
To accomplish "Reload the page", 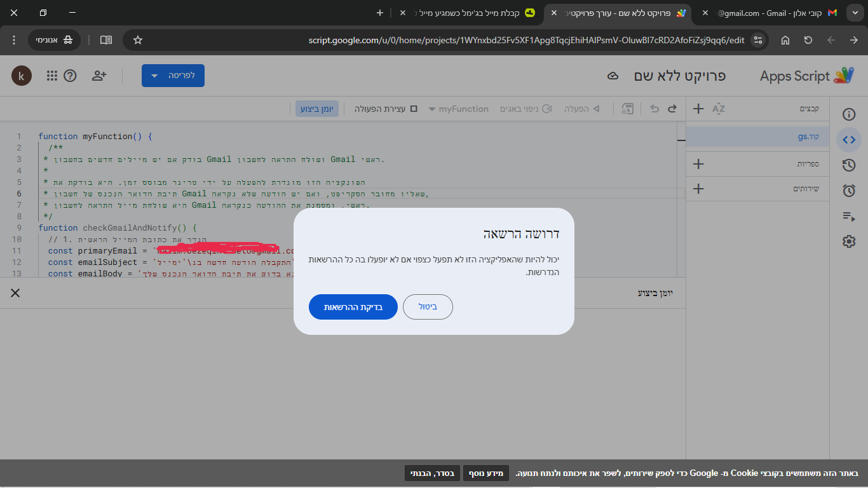I will tap(808, 40).
